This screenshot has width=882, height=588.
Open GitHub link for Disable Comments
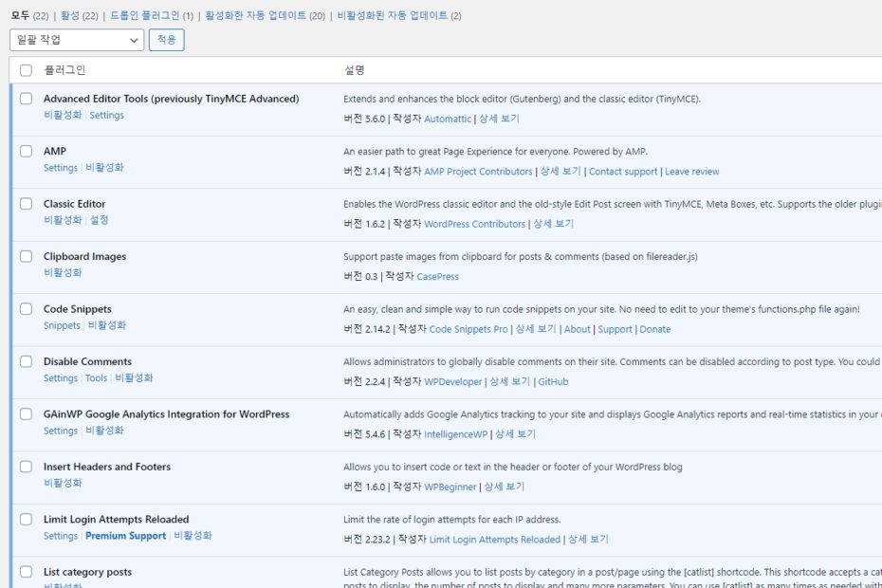pos(553,381)
